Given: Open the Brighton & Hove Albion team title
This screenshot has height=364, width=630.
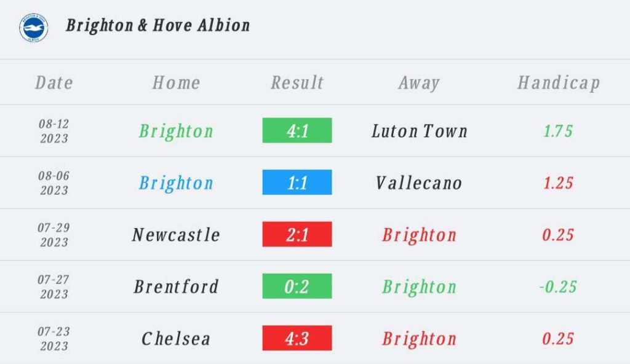Looking at the screenshot, I should pos(158,25).
